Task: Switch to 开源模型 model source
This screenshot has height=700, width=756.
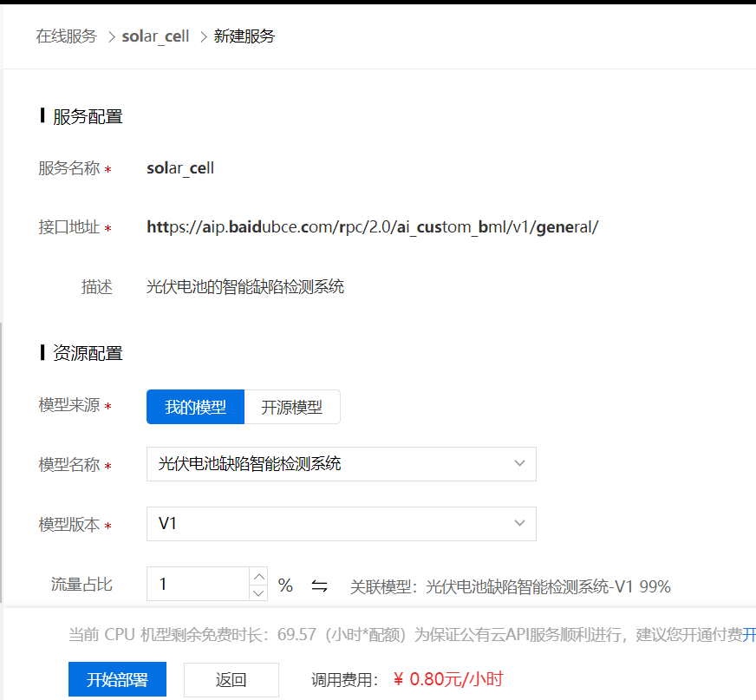Action: (292, 406)
